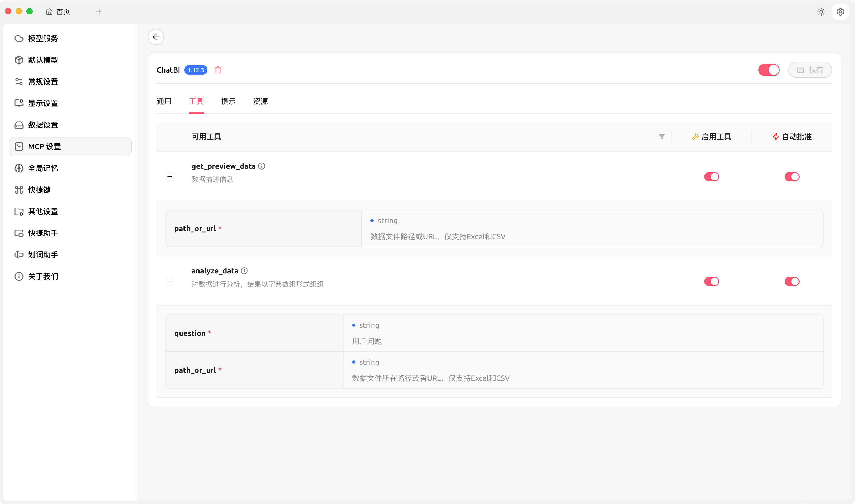Switch to the 通用 tab
The width and height of the screenshot is (855, 504).
[x=164, y=101]
